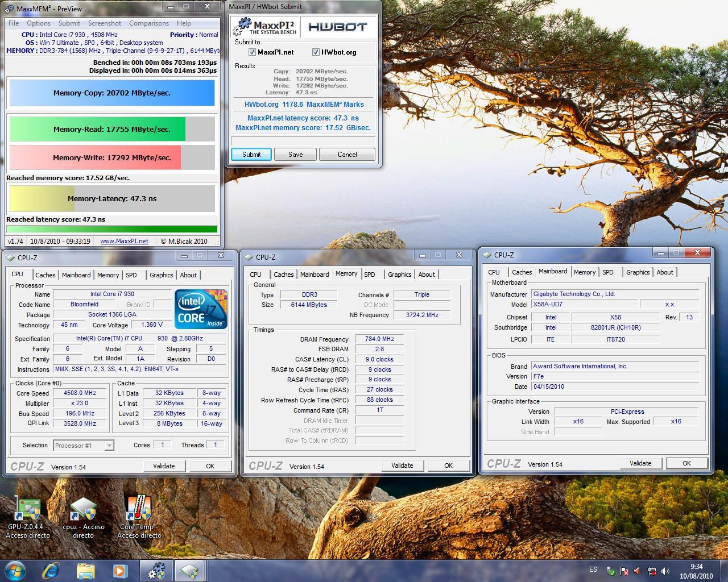Image resolution: width=728 pixels, height=582 pixels.
Task: Open the Help menu in MaxxMEM
Action: click(x=184, y=23)
